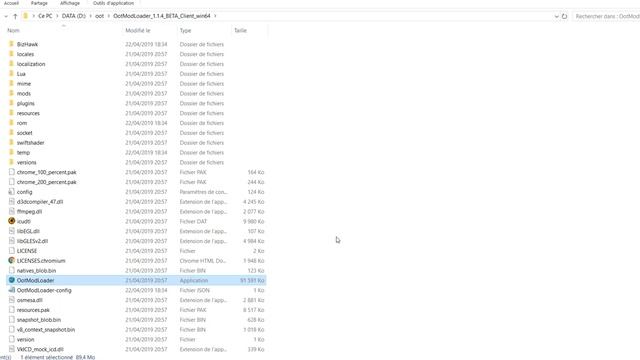This screenshot has width=640, height=360.
Task: Select file name 'libEGL.dll'
Action: (x=28, y=231)
